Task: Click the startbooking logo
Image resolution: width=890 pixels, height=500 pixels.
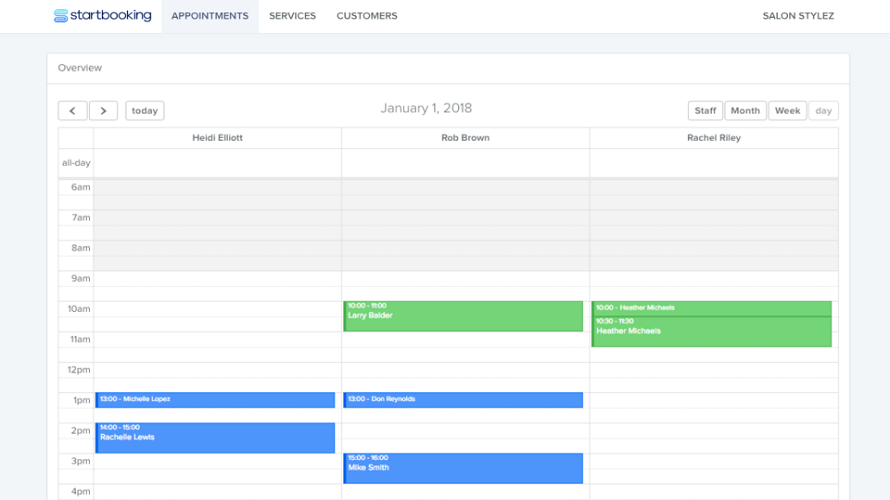Action: [103, 15]
